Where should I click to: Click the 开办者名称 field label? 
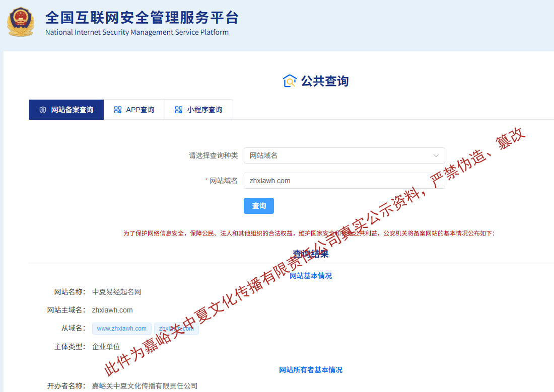66,386
